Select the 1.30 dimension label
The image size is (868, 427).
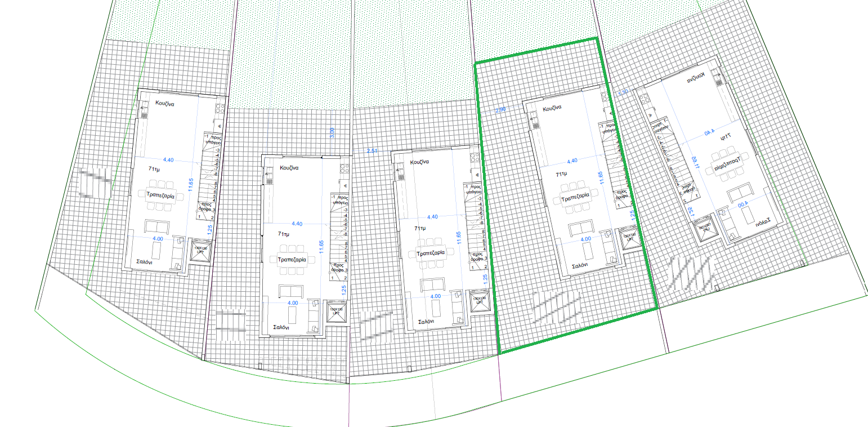point(623,92)
